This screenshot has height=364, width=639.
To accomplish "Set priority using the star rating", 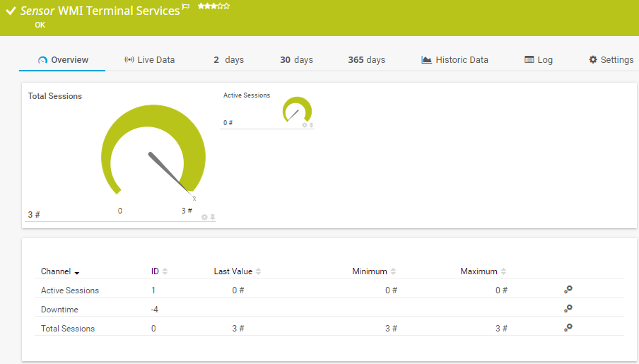I will (x=213, y=6).
